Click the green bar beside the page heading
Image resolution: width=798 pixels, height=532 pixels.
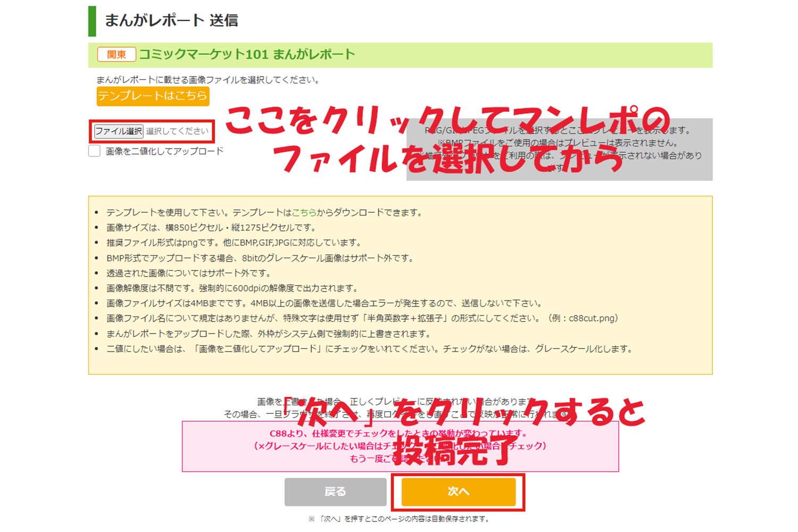[x=92, y=21]
